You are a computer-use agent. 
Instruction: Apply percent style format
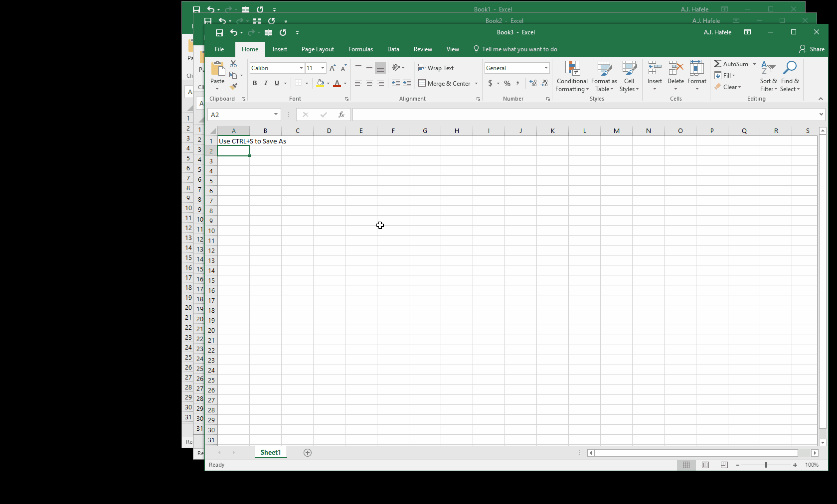point(507,83)
